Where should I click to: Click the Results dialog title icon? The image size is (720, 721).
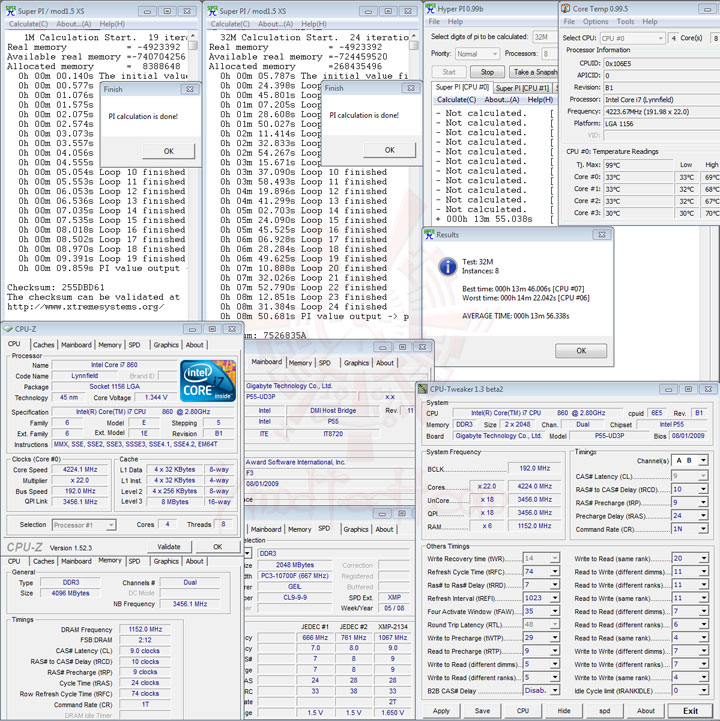pyautogui.click(x=429, y=235)
